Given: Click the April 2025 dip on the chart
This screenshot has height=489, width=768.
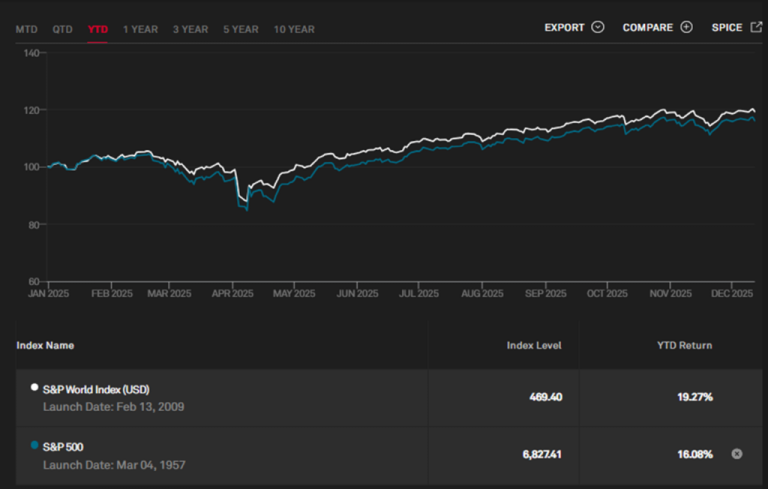Looking at the screenshot, I should 245,207.
